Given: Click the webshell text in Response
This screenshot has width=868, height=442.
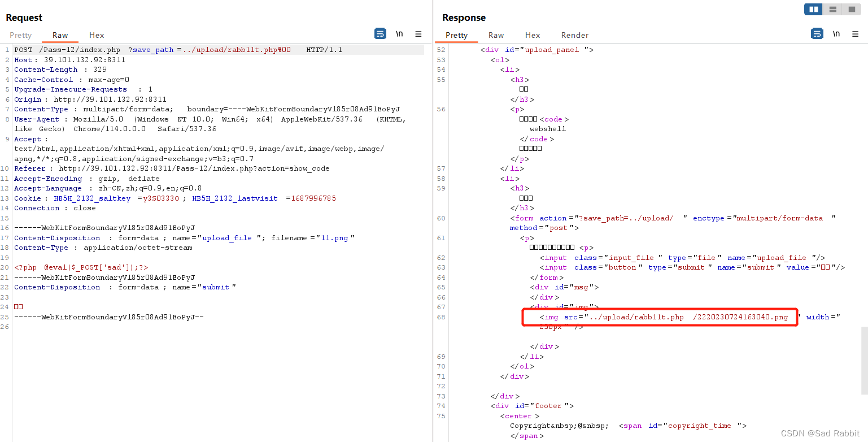Looking at the screenshot, I should pos(547,129).
